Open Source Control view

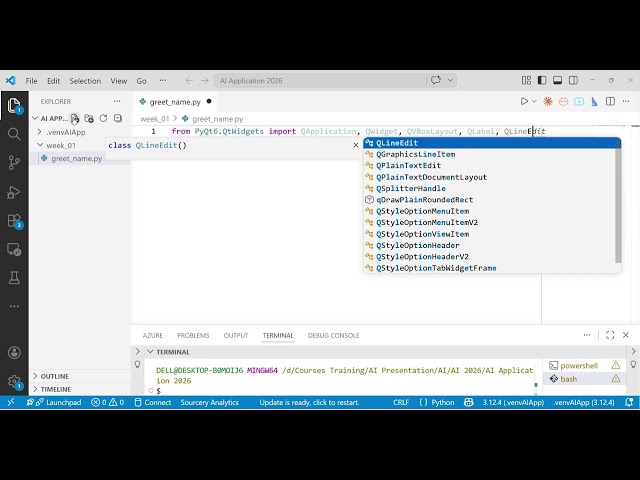pyautogui.click(x=14, y=162)
